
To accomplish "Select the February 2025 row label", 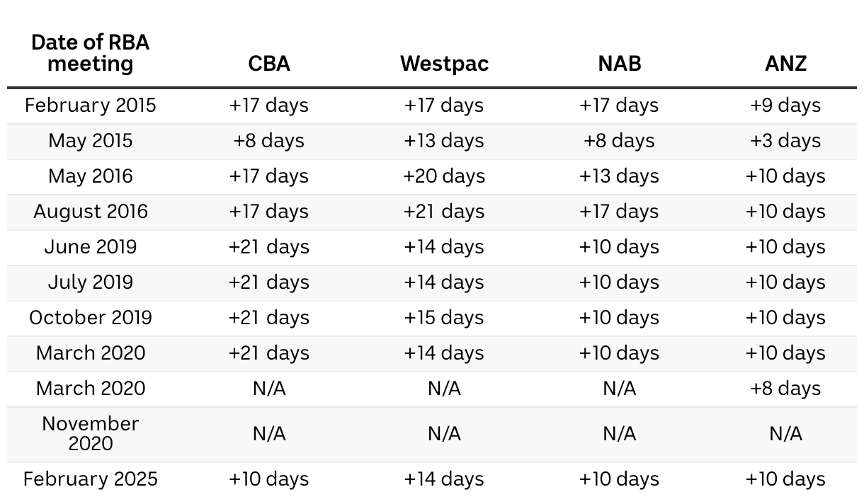I will pos(91,479).
